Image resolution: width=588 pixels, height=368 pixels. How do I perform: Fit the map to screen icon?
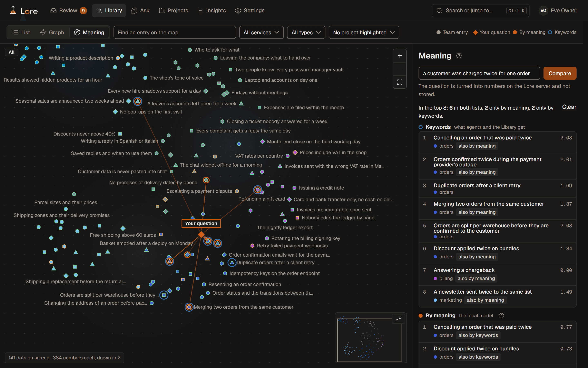coord(399,82)
